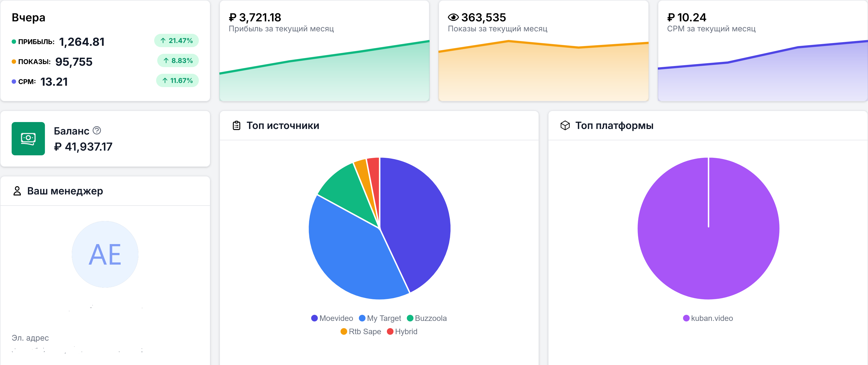The width and height of the screenshot is (868, 365).
Task: Click the 11.67% CPM growth badge
Action: [177, 80]
